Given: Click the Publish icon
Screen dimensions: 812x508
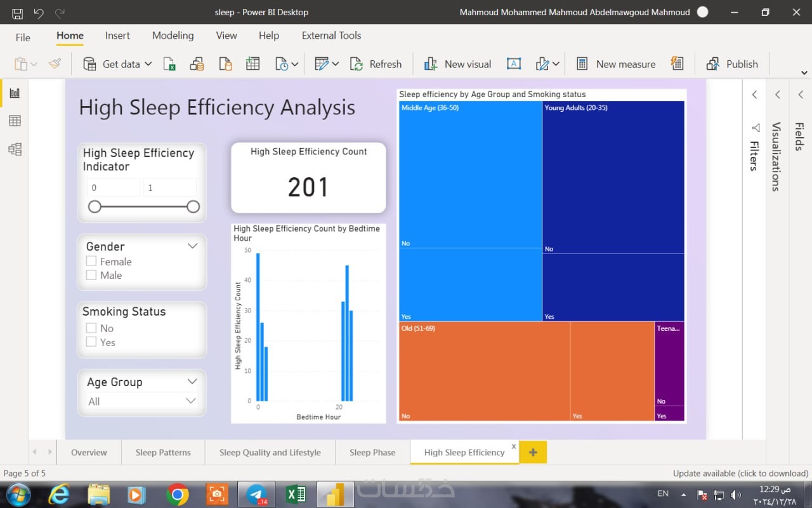Looking at the screenshot, I should point(713,63).
